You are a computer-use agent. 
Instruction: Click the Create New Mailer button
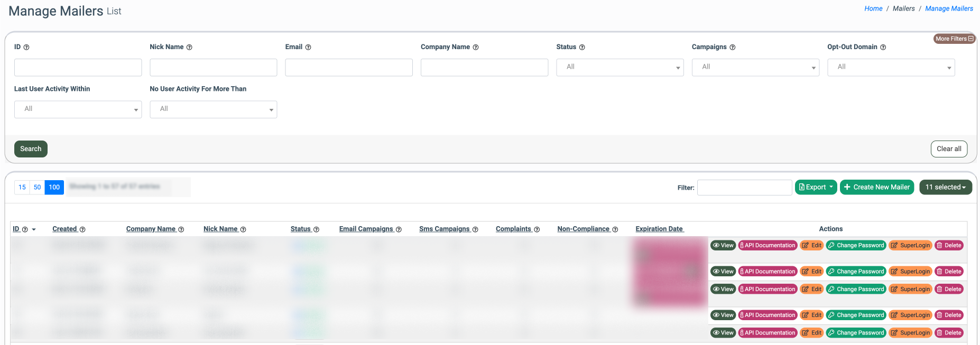pos(876,188)
